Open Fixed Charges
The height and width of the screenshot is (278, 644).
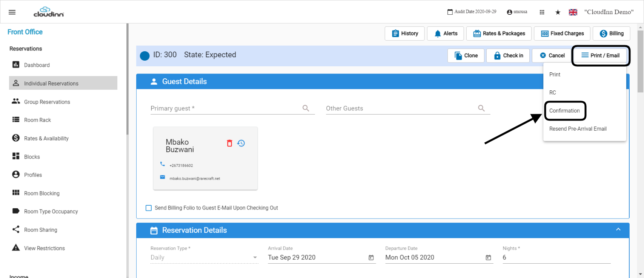[x=562, y=34]
